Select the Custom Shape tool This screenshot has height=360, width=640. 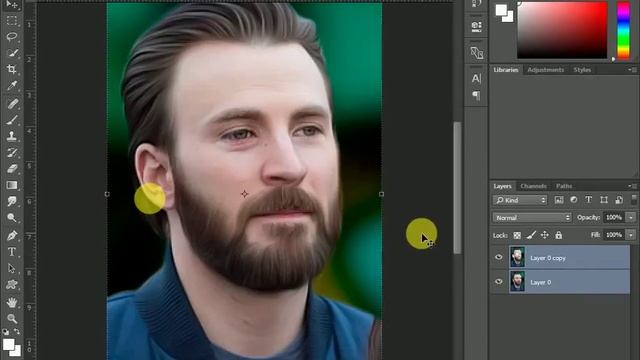tap(12, 284)
